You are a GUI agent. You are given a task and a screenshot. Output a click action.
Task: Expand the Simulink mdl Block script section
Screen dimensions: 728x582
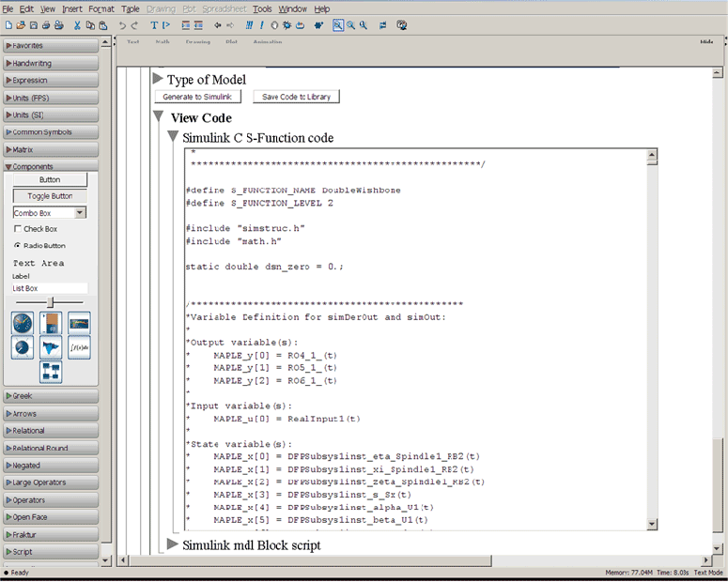tap(173, 544)
